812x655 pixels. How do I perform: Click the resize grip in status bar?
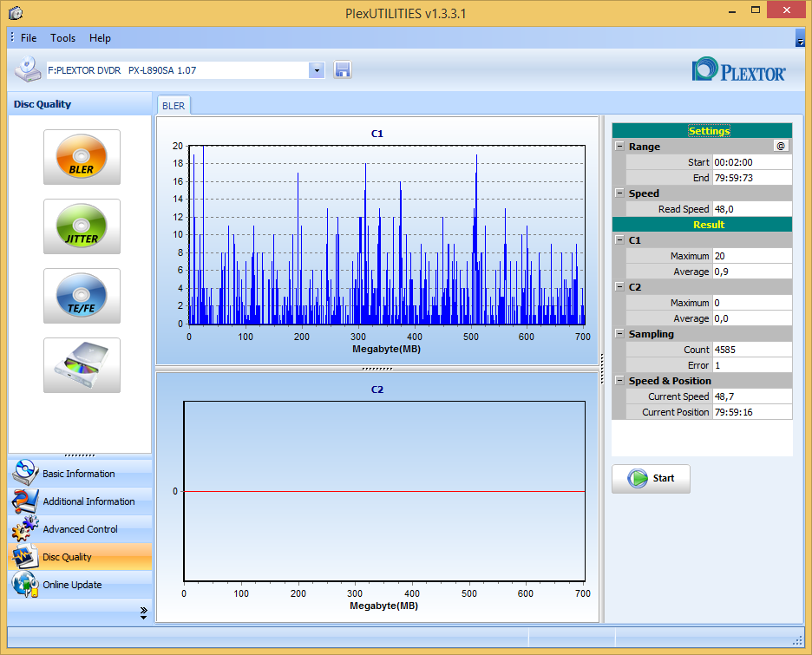pyautogui.click(x=797, y=641)
